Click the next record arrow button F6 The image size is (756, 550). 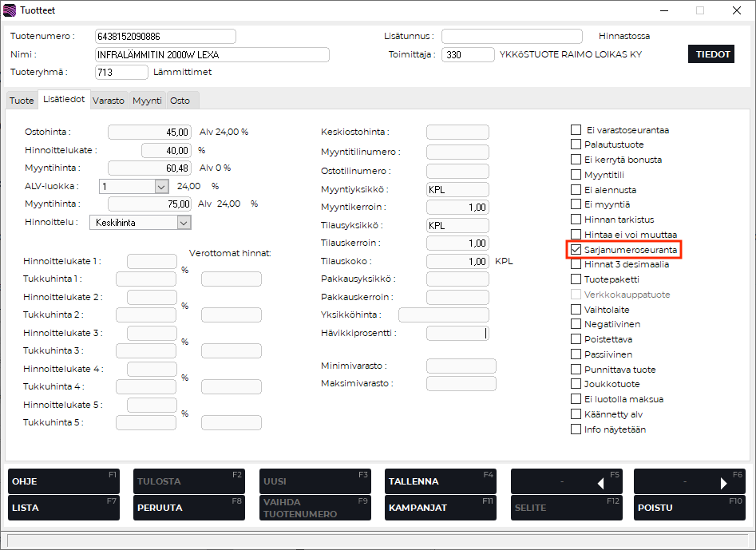click(689, 481)
